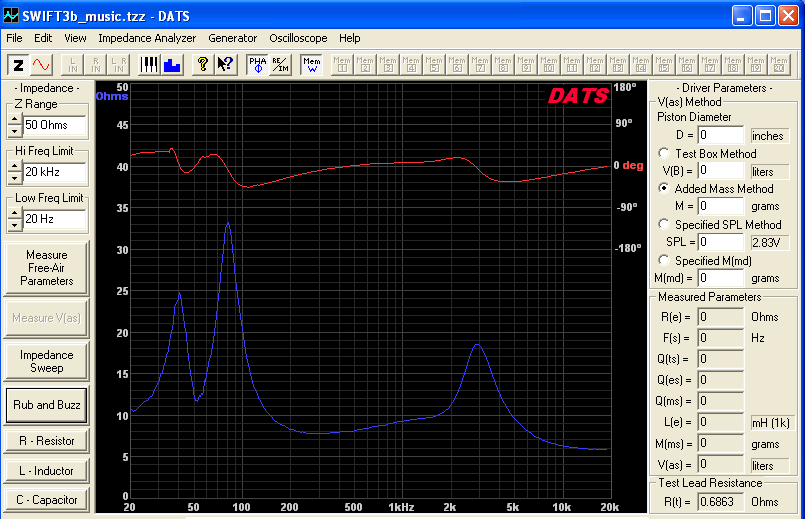Click the M(md) grams input field
Image resolution: width=805 pixels, height=519 pixels.
tap(721, 278)
